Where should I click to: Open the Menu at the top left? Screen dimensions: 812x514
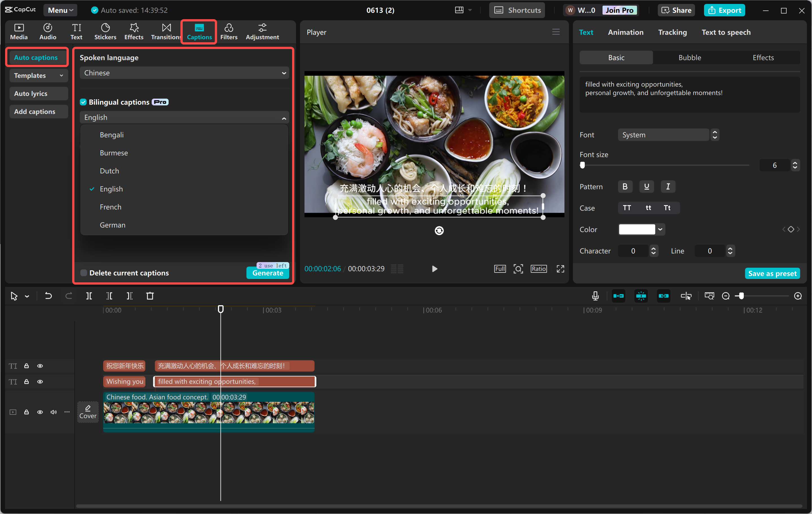60,10
